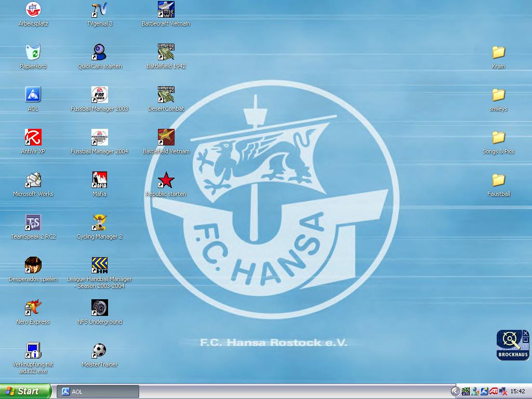532x399 pixels.
Task: Select the Mafia game shortcut
Action: point(99,180)
